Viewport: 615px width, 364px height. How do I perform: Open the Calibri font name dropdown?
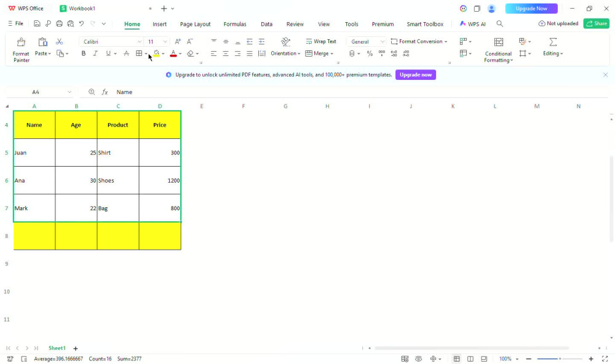tap(139, 42)
